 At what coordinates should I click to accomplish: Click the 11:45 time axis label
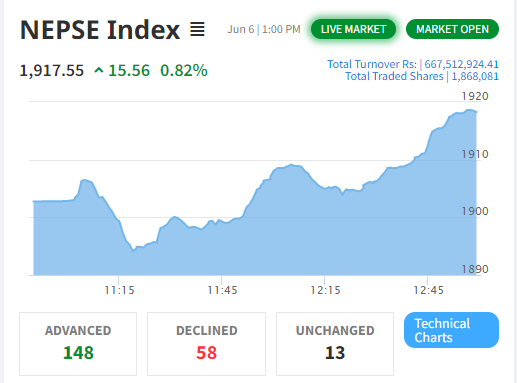coord(222,290)
